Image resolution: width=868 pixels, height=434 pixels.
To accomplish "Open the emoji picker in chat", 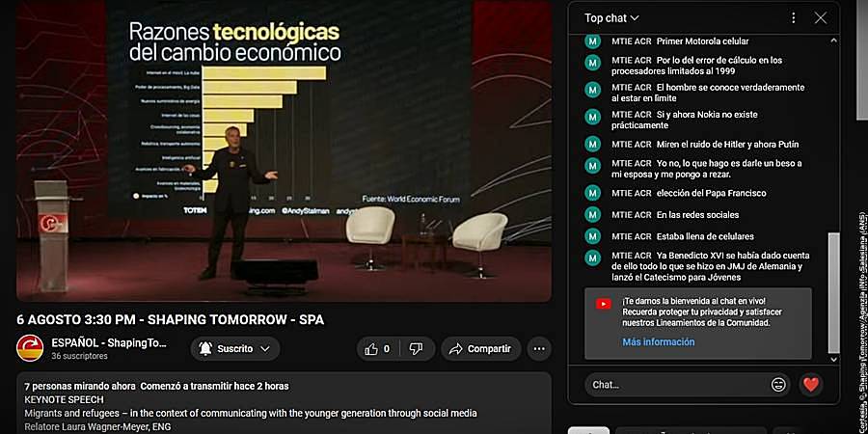I will (x=778, y=384).
